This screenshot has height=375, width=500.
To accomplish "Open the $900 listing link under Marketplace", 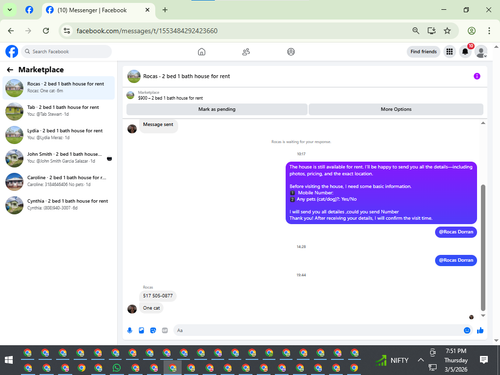I will pyautogui.click(x=170, y=98).
